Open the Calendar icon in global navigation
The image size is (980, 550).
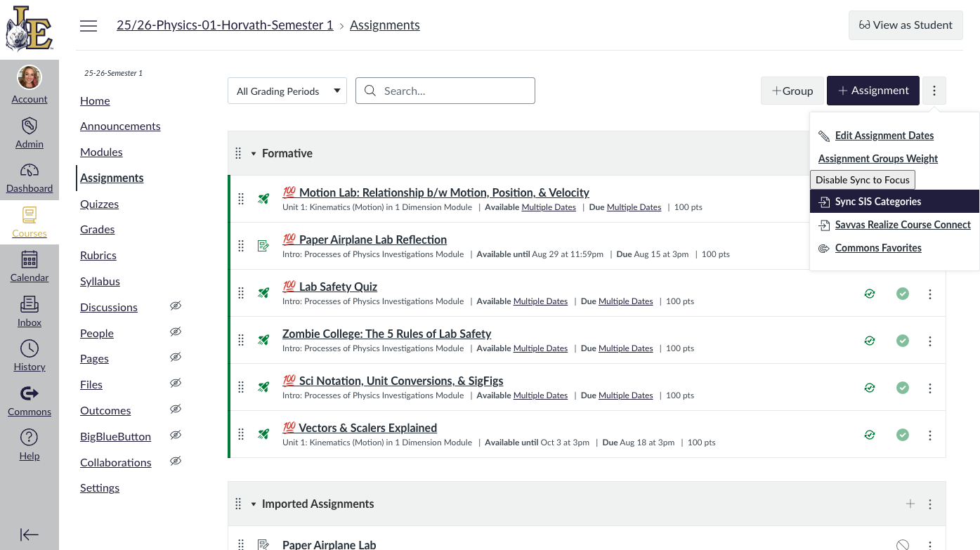pos(30,259)
